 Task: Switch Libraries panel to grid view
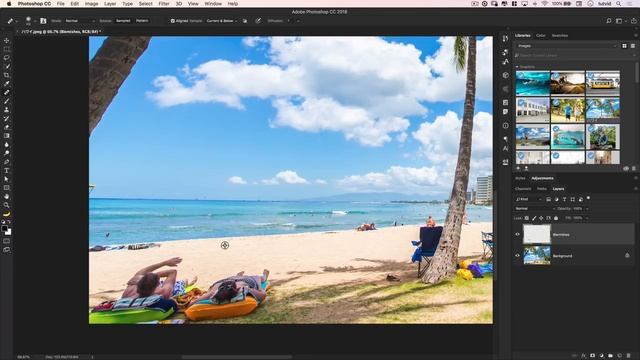(624, 46)
